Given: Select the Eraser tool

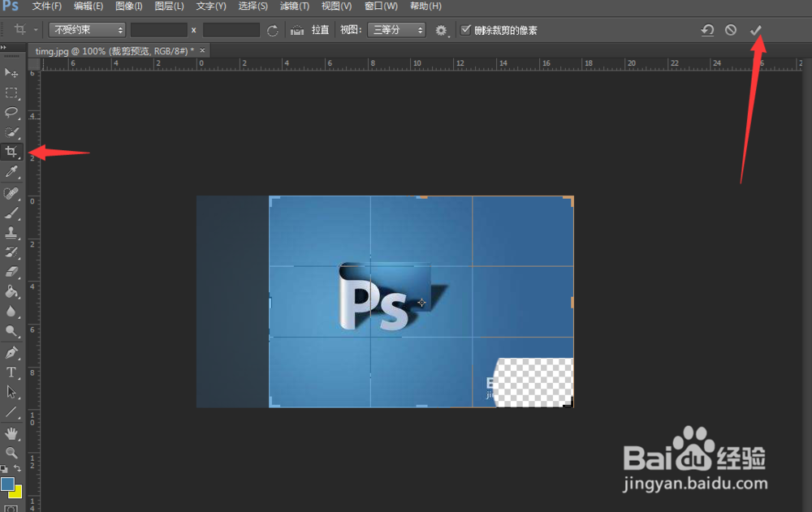Looking at the screenshot, I should 11,272.
